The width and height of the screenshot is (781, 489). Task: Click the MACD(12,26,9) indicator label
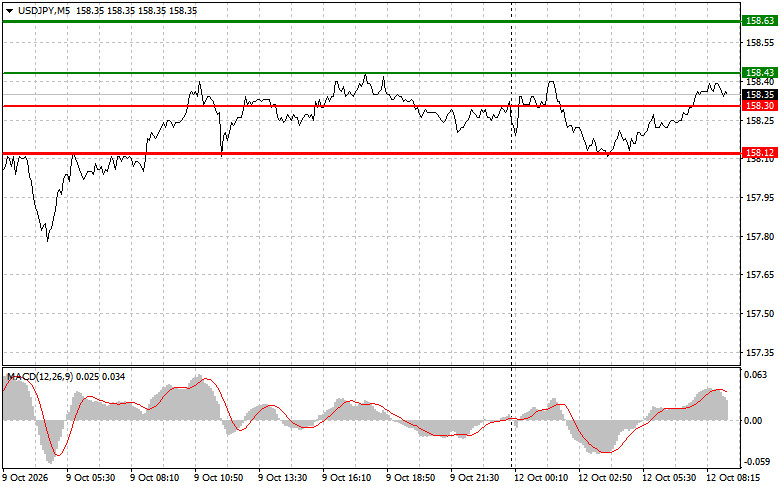point(40,377)
